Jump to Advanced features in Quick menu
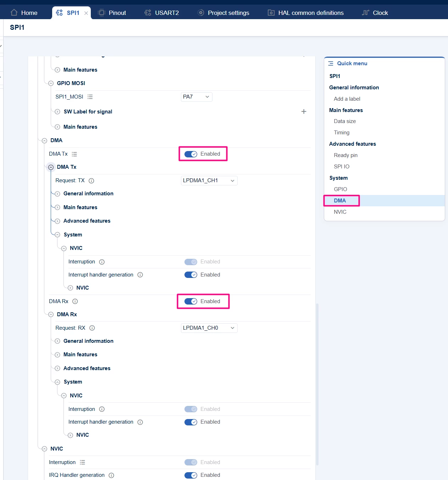This screenshot has height=480, width=448. pyautogui.click(x=353, y=144)
